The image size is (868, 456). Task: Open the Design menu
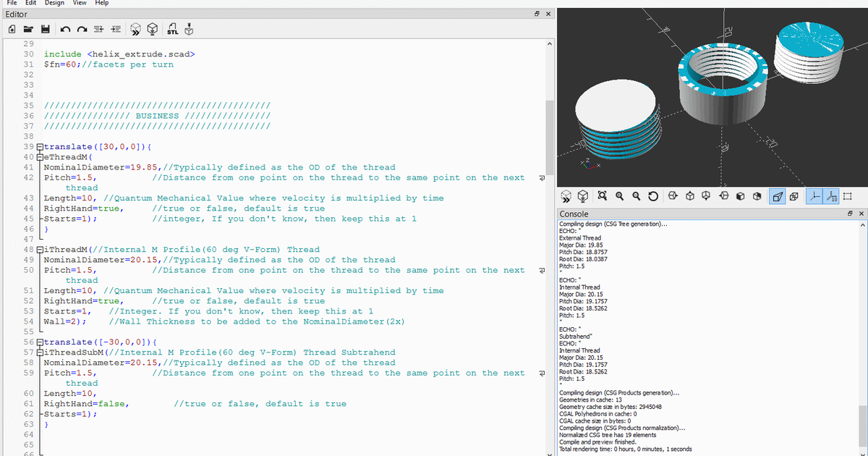54,3
